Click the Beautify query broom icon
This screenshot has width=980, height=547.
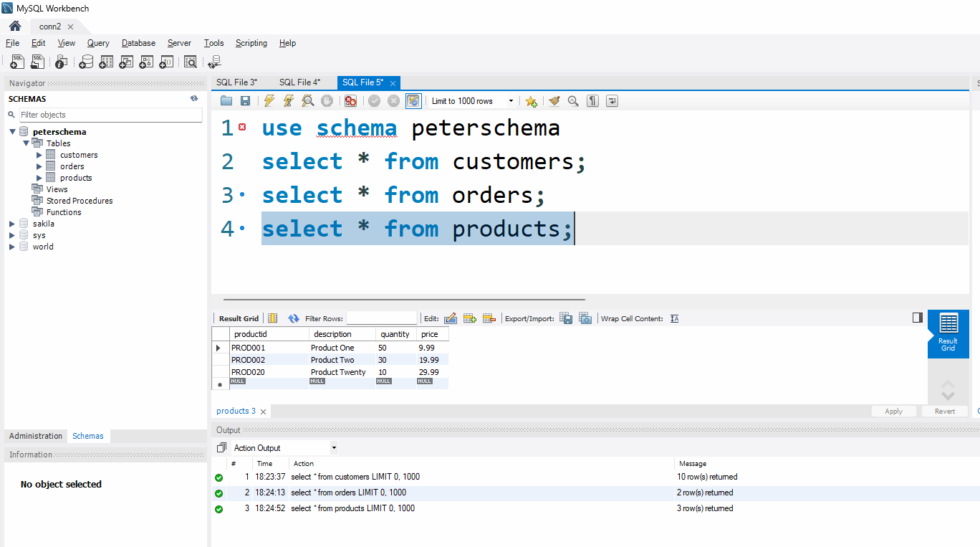(554, 101)
